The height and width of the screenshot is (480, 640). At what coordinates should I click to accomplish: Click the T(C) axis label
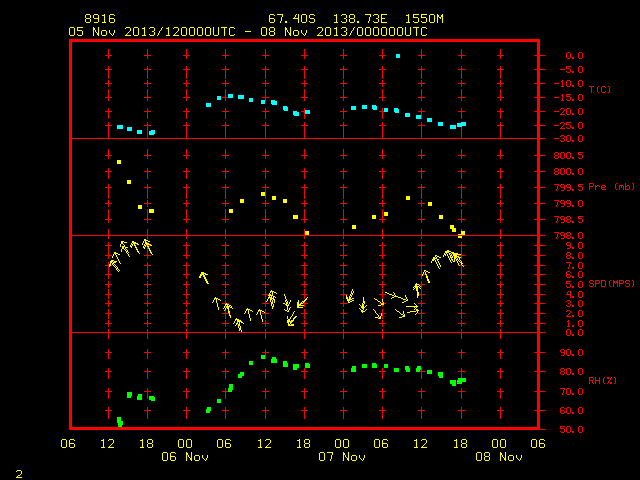pyautogui.click(x=600, y=89)
